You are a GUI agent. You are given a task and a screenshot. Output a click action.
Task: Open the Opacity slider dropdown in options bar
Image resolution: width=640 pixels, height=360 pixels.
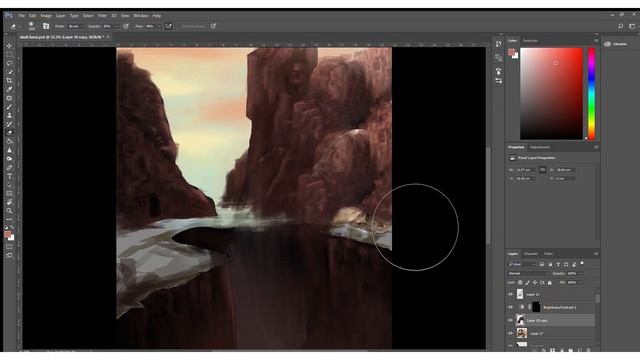tap(116, 26)
